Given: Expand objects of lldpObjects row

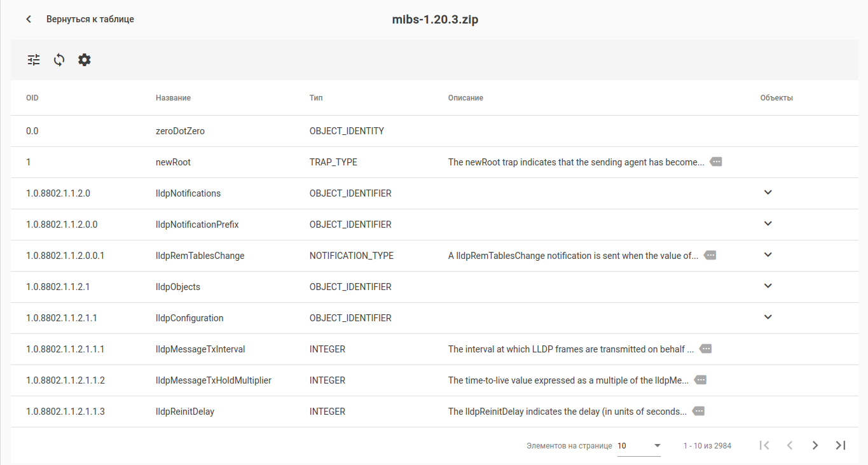Looking at the screenshot, I should (768, 286).
